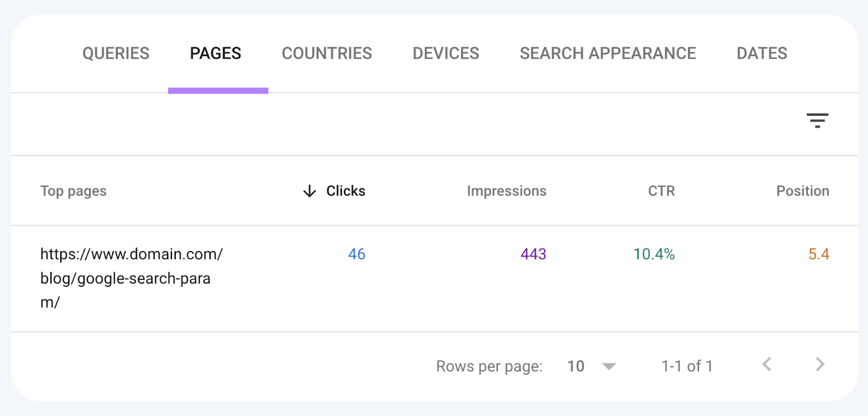Click the 443 impressions value
The width and height of the screenshot is (868, 416).
(x=533, y=254)
